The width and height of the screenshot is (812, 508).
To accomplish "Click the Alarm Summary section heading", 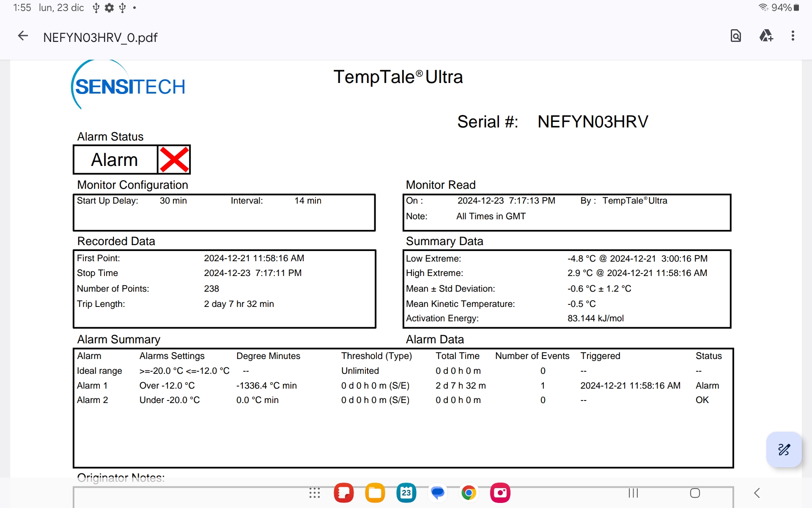I will tap(118, 340).
